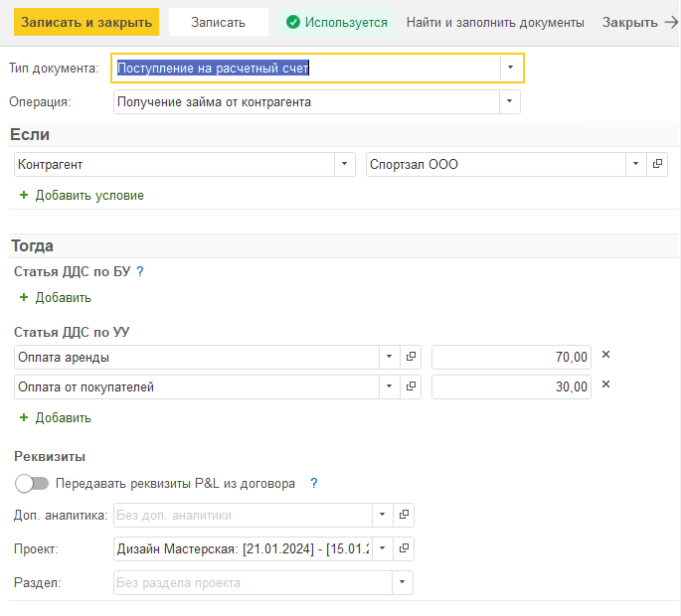Click the arrow icon next to Закрыть
Viewport: 681px width, 616px height.
pyautogui.click(x=671, y=22)
